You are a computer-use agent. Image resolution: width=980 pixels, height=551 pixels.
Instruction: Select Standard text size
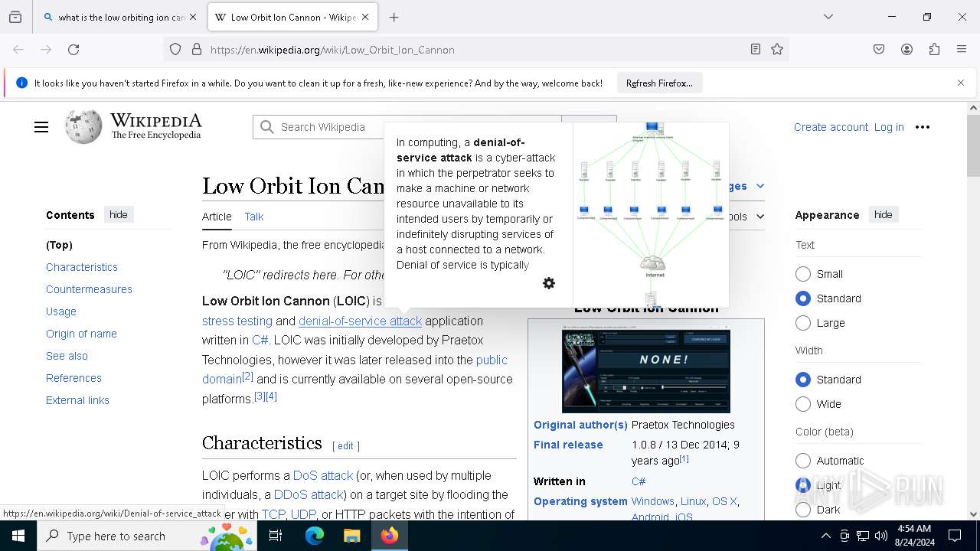803,298
